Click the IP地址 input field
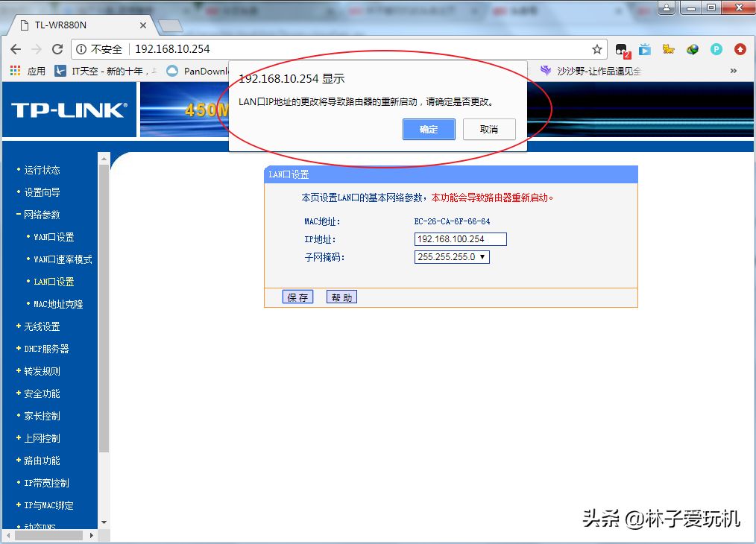The image size is (756, 544). [x=460, y=239]
